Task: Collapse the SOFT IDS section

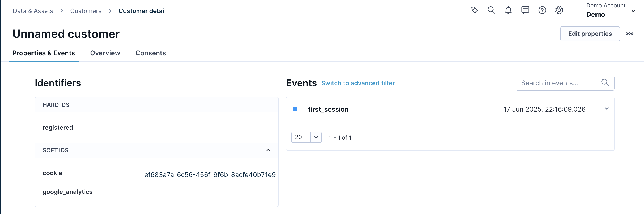Action: (269, 150)
